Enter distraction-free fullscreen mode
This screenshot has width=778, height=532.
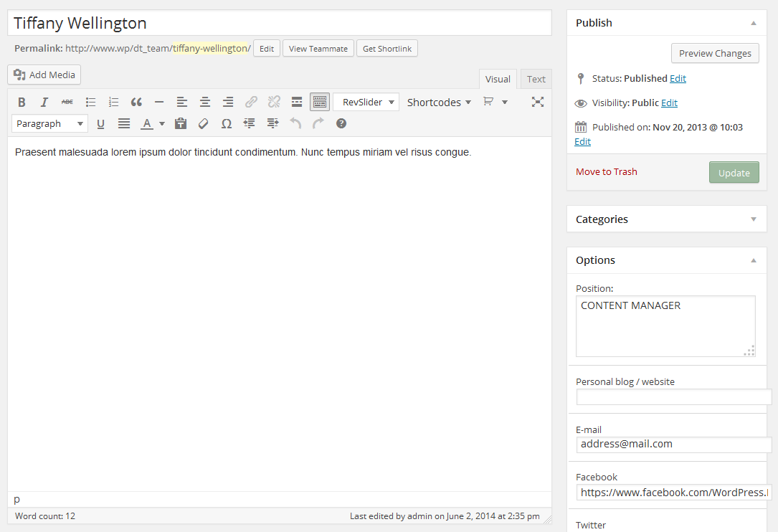click(537, 102)
